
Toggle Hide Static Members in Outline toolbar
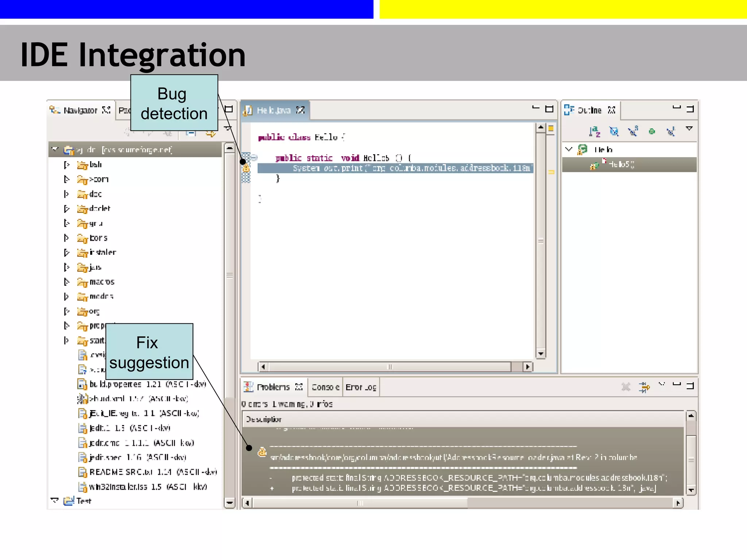633,131
